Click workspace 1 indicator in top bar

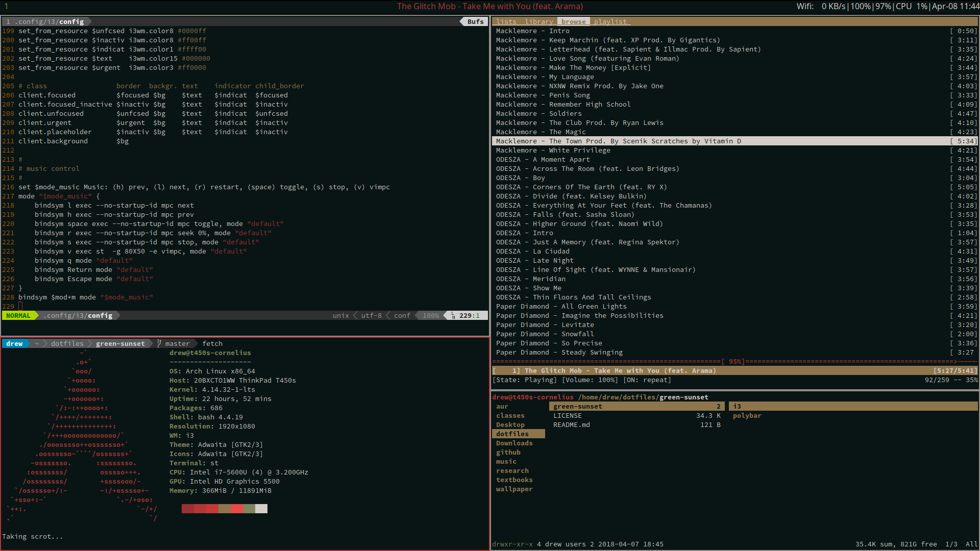coord(6,6)
